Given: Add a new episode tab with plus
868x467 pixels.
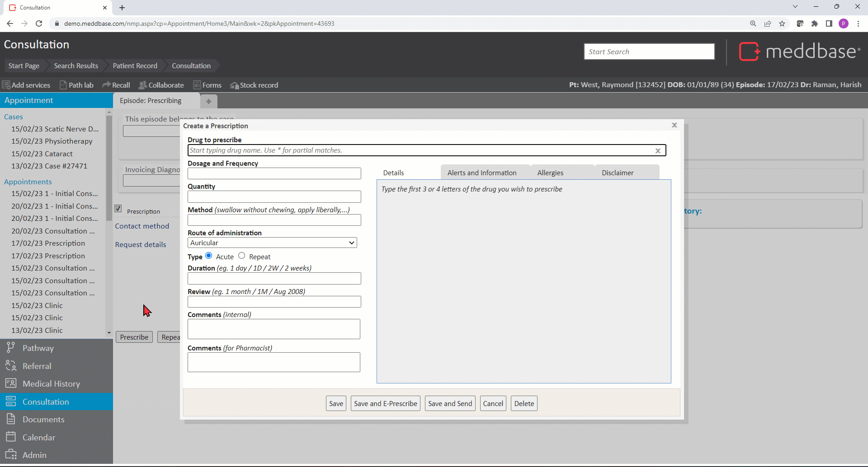Looking at the screenshot, I should pos(208,101).
